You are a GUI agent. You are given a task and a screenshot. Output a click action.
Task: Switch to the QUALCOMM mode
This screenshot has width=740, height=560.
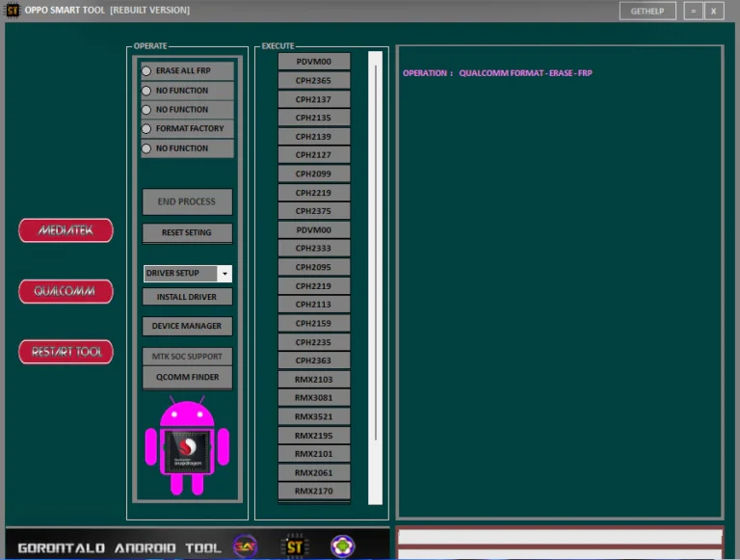[x=66, y=291]
